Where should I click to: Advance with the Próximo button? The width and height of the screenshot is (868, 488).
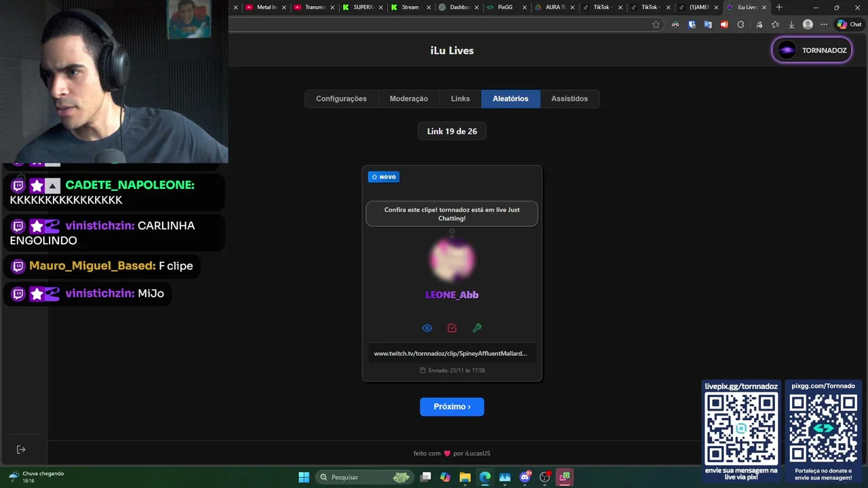click(x=452, y=407)
